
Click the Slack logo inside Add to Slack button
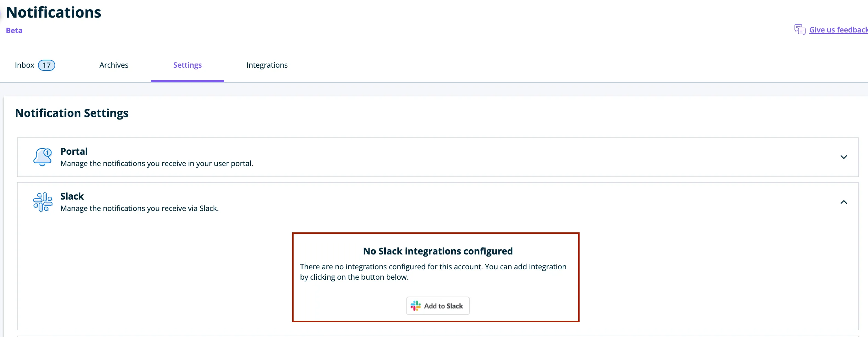click(416, 306)
